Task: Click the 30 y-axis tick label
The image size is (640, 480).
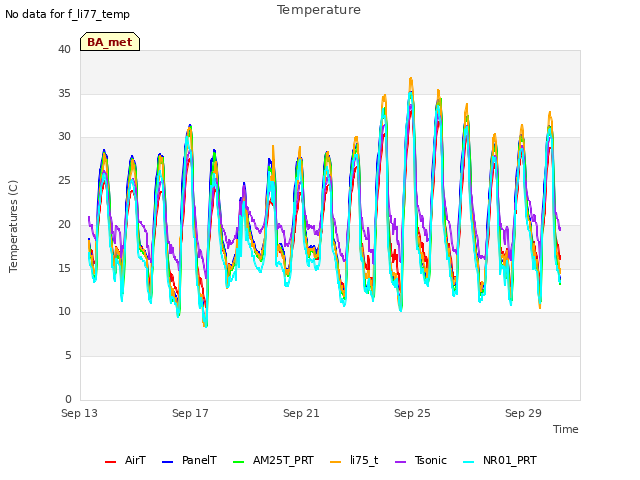Action: 64,137
